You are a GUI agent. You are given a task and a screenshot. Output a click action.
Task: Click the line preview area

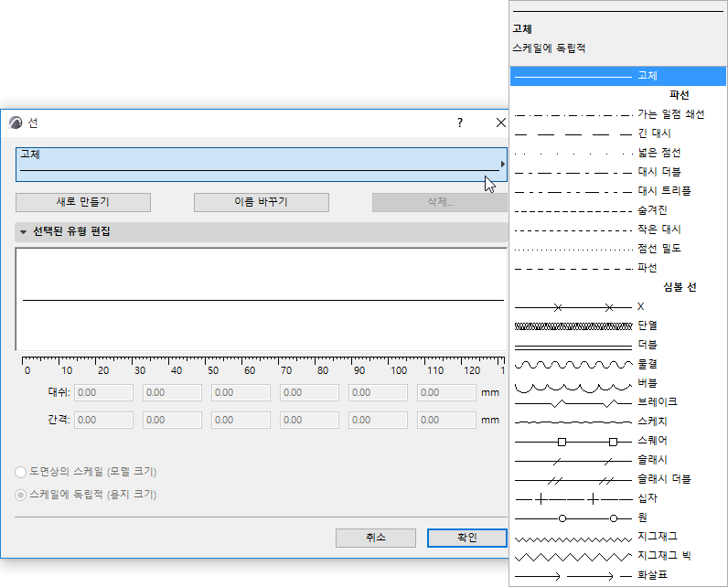tap(262, 300)
